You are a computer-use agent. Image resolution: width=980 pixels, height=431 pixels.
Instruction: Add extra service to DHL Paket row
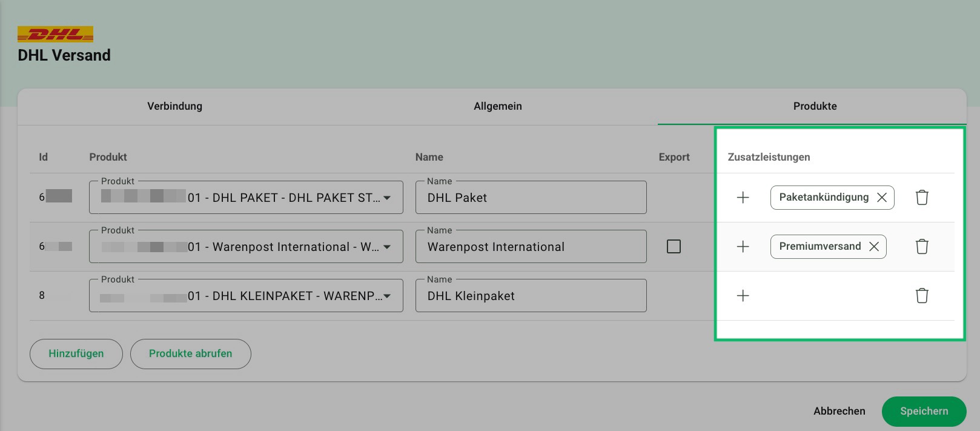point(743,198)
